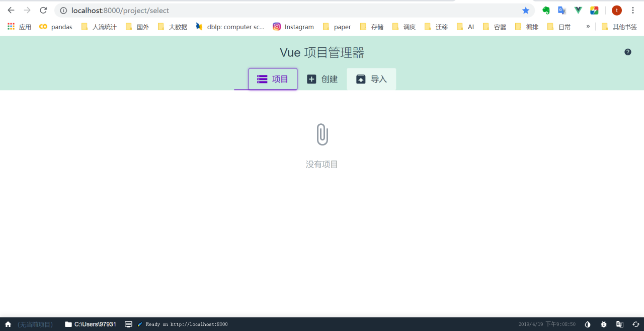Open the AI bookmark folder

(465, 27)
